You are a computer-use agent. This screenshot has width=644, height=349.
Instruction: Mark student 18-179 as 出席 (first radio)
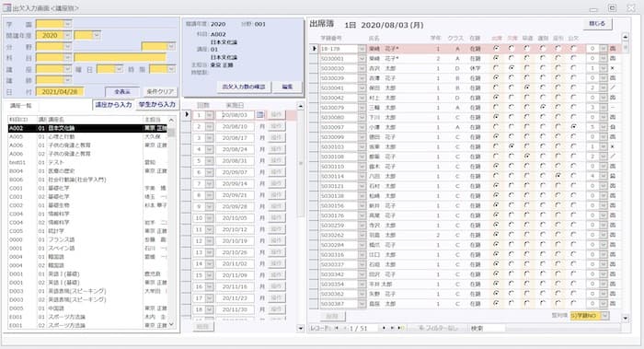496,49
